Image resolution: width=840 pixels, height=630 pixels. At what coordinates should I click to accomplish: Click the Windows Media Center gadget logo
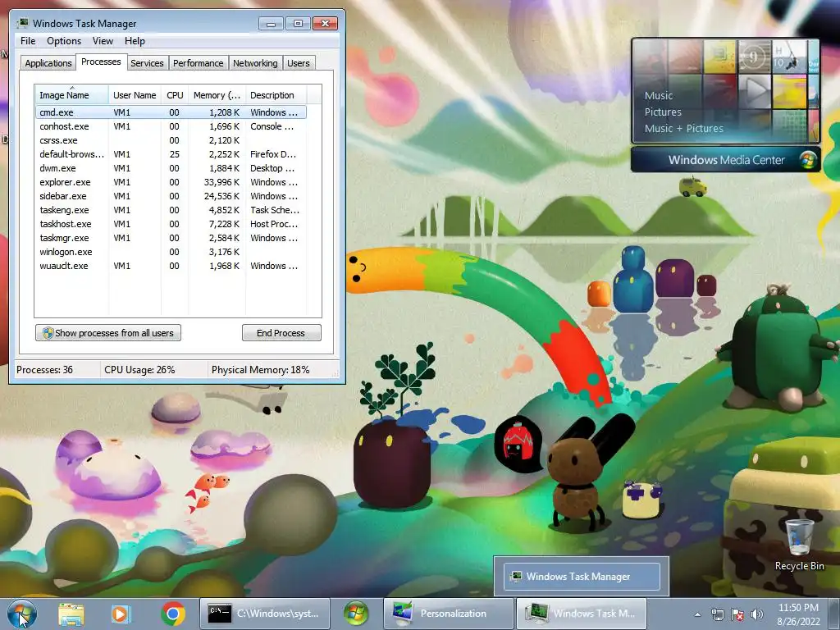pyautogui.click(x=808, y=160)
